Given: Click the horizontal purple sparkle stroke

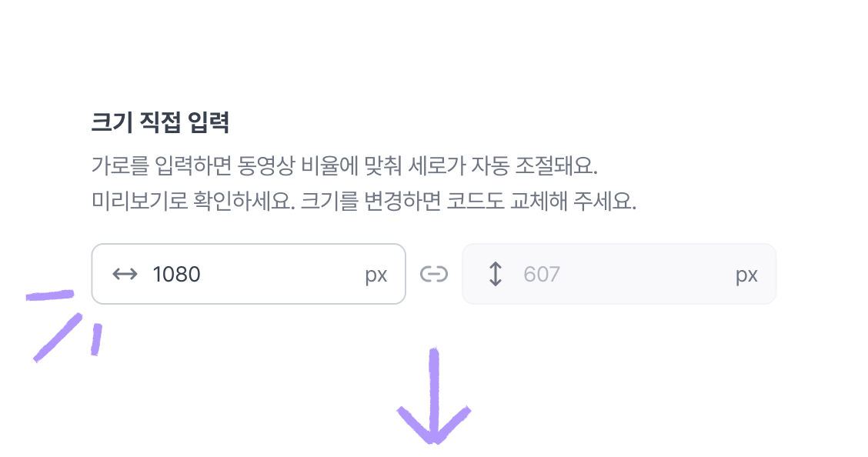Looking at the screenshot, I should coord(50,295).
